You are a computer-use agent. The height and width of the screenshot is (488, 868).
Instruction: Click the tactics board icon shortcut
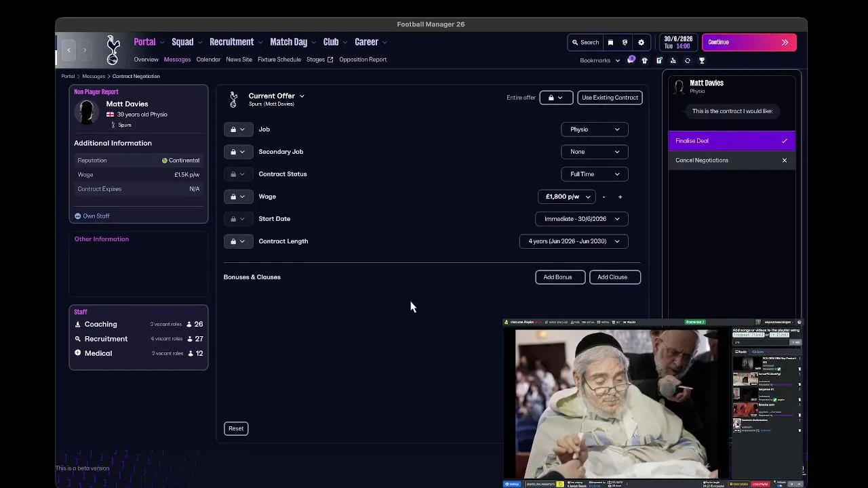pyautogui.click(x=659, y=60)
